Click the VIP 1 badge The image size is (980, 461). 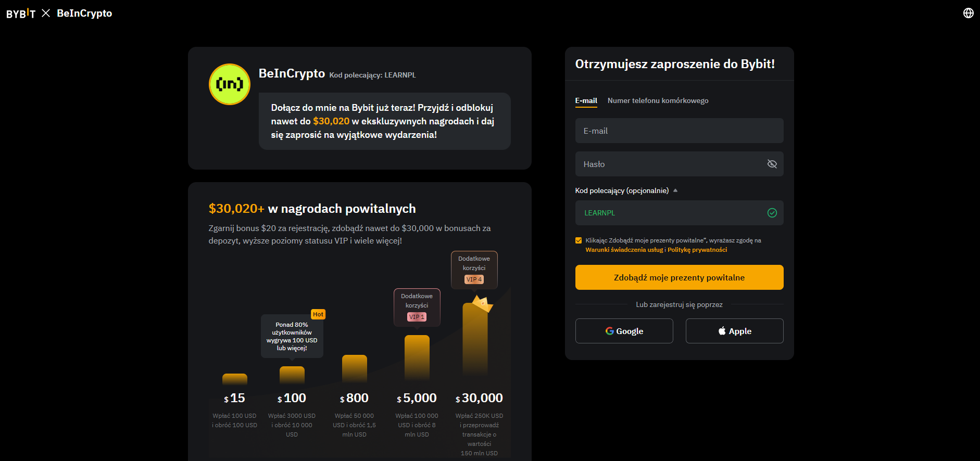[x=417, y=317]
